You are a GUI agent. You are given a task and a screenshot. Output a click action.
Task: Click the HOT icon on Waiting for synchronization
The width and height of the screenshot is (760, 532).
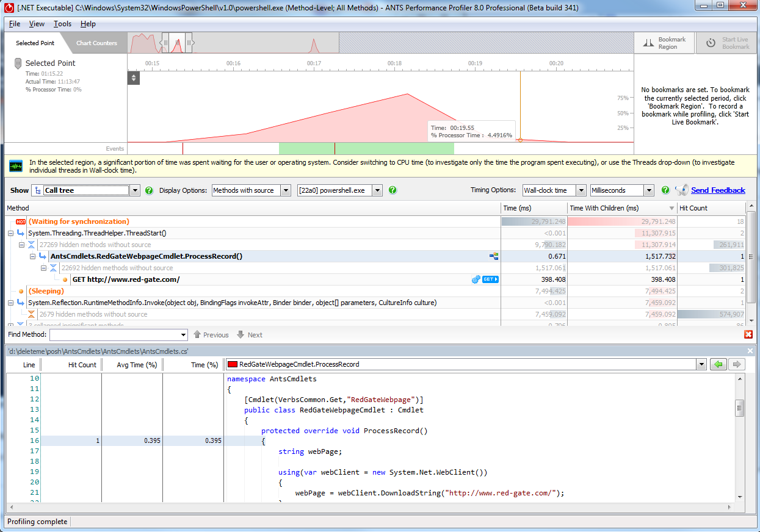pyautogui.click(x=21, y=221)
